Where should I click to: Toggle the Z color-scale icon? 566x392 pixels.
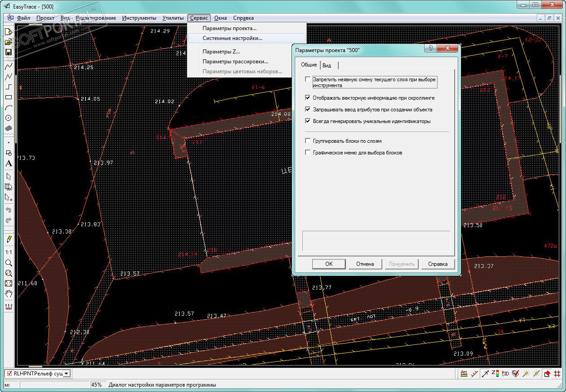(x=495, y=374)
